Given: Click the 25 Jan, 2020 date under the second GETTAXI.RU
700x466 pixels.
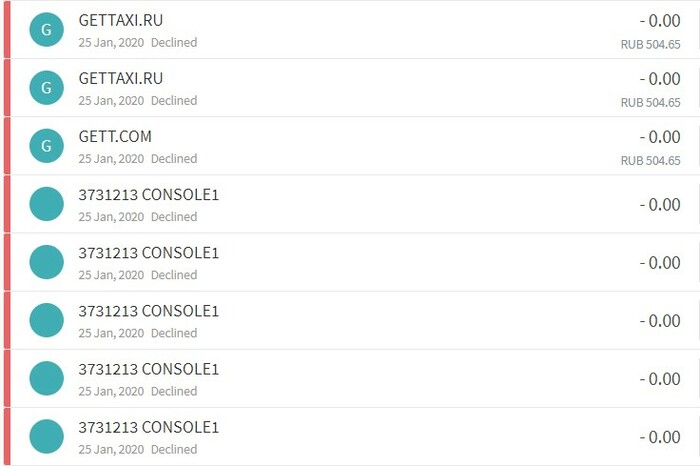Looking at the screenshot, I should point(111,101).
